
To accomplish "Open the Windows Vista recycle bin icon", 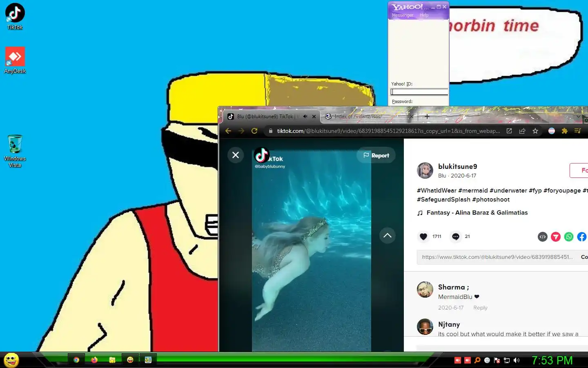I will pyautogui.click(x=15, y=151).
